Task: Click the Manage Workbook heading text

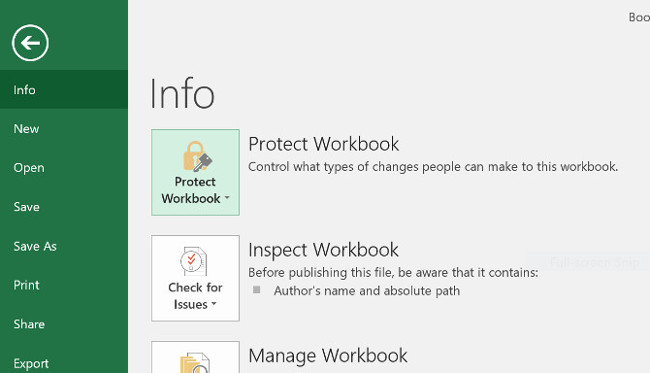Action: [x=327, y=356]
